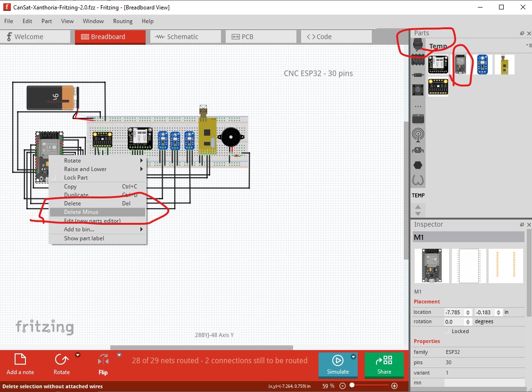532x392 pixels.
Task: Click the Simulate button
Action: (337, 365)
